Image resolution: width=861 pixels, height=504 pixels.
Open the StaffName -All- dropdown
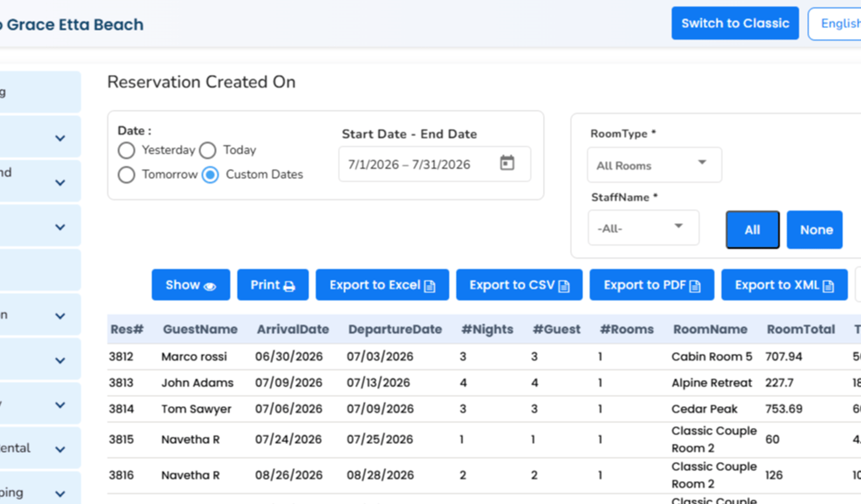click(x=644, y=228)
